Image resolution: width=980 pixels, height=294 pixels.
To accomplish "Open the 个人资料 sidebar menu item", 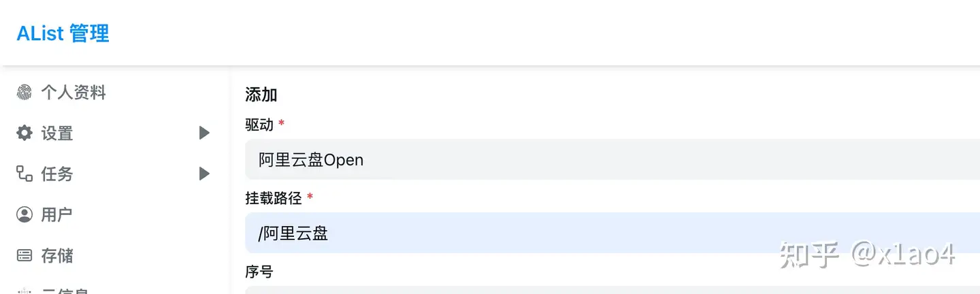I will pos(73,93).
